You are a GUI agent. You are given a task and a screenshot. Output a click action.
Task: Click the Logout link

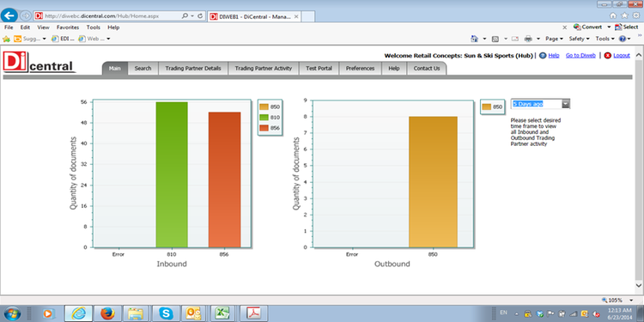[x=622, y=56]
